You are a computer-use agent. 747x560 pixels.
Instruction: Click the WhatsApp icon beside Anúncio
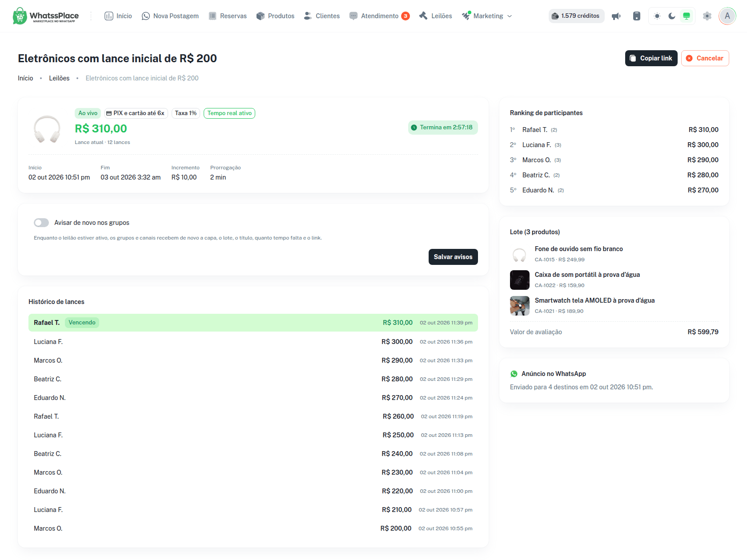[514, 374]
